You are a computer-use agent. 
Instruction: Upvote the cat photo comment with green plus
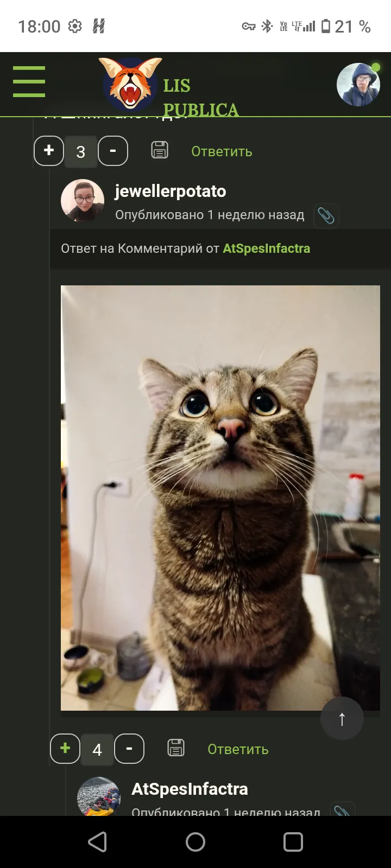tap(65, 749)
